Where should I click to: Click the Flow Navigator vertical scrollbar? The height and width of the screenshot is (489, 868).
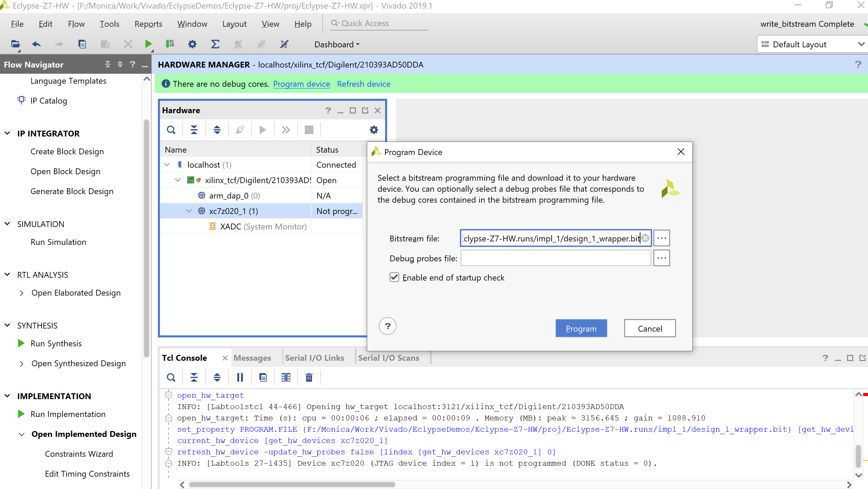pos(147,238)
